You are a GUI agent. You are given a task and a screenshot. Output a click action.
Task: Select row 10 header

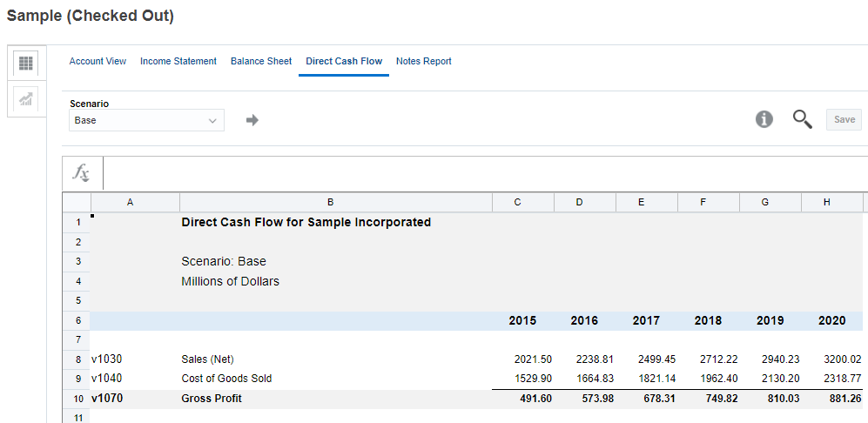pyautogui.click(x=77, y=399)
